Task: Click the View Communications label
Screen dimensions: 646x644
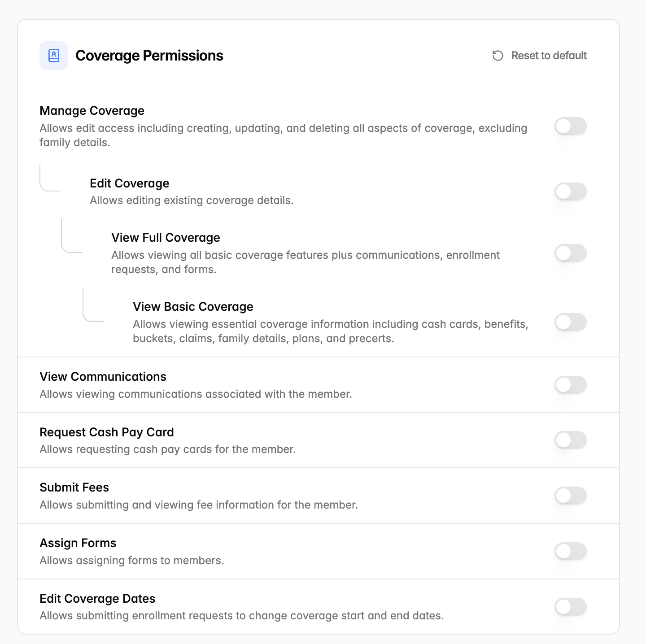Action: click(103, 377)
